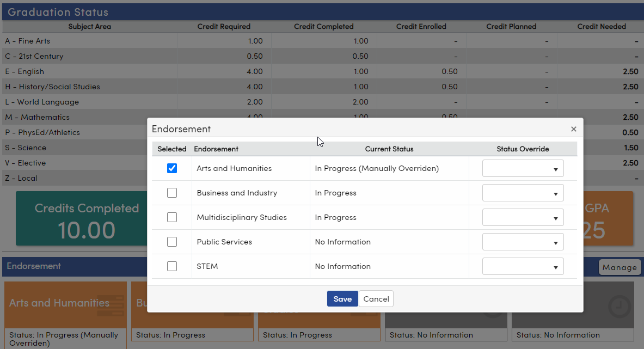644x349 pixels.
Task: Open the Arts and Humanities status override dropdown
Action: 523,168
